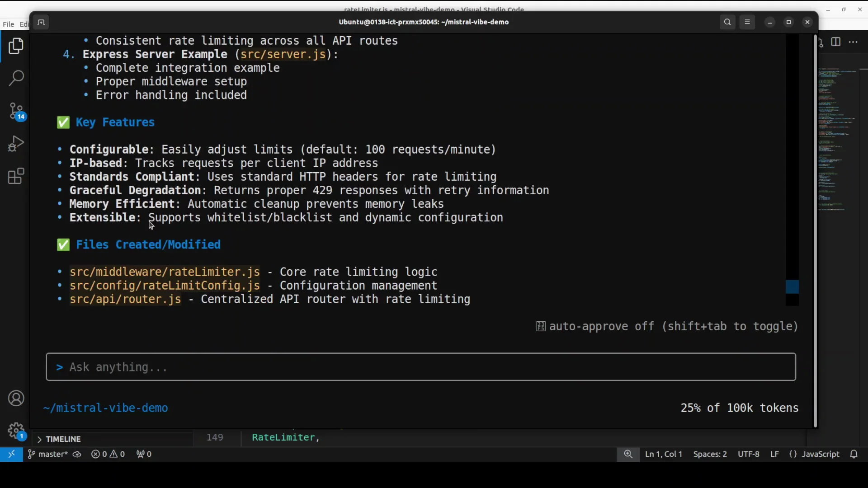Open the Search view
This screenshot has height=488, width=868.
16,78
